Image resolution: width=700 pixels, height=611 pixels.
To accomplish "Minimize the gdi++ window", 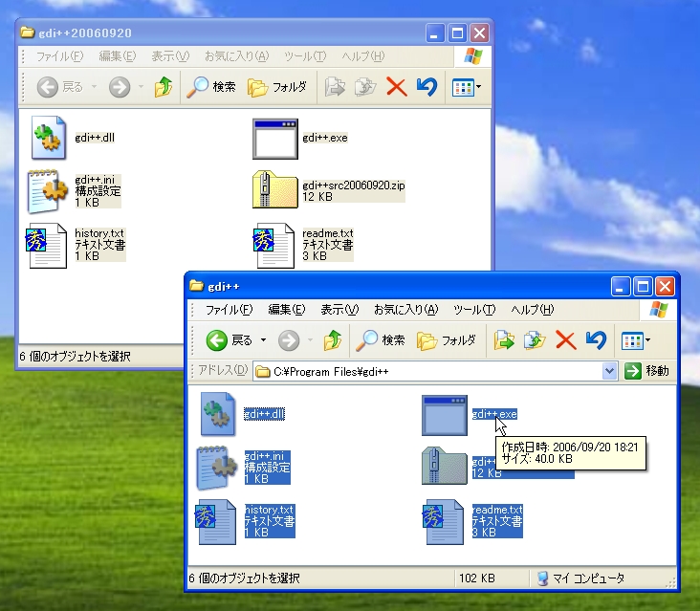I will (620, 287).
